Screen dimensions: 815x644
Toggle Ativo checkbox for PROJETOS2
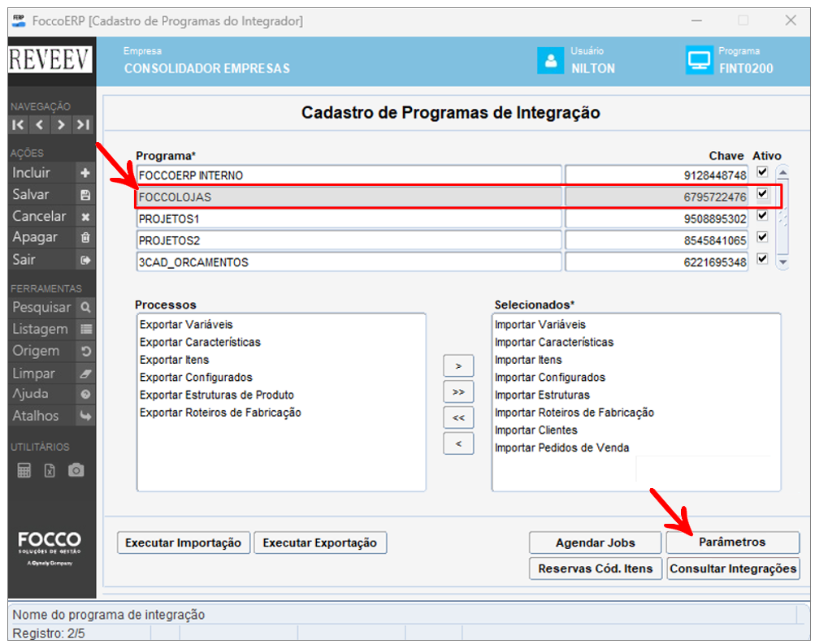tap(762, 237)
